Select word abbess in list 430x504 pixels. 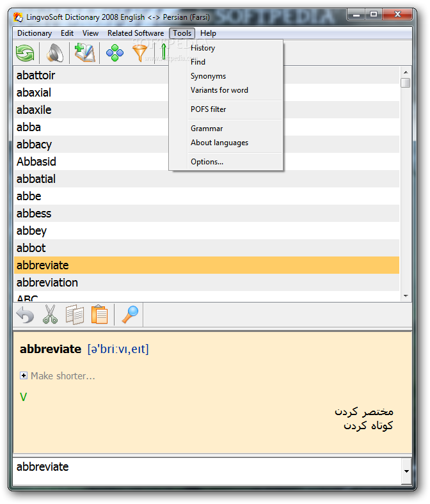[207, 214]
